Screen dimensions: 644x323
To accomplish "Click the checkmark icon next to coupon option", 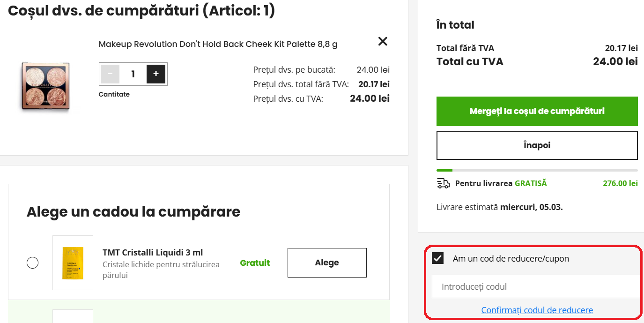I will point(437,257).
